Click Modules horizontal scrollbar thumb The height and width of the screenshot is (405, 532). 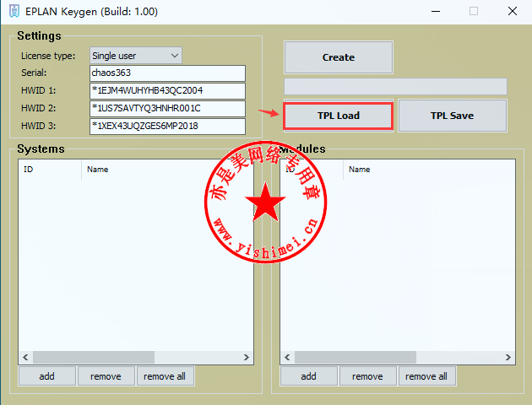click(356, 357)
